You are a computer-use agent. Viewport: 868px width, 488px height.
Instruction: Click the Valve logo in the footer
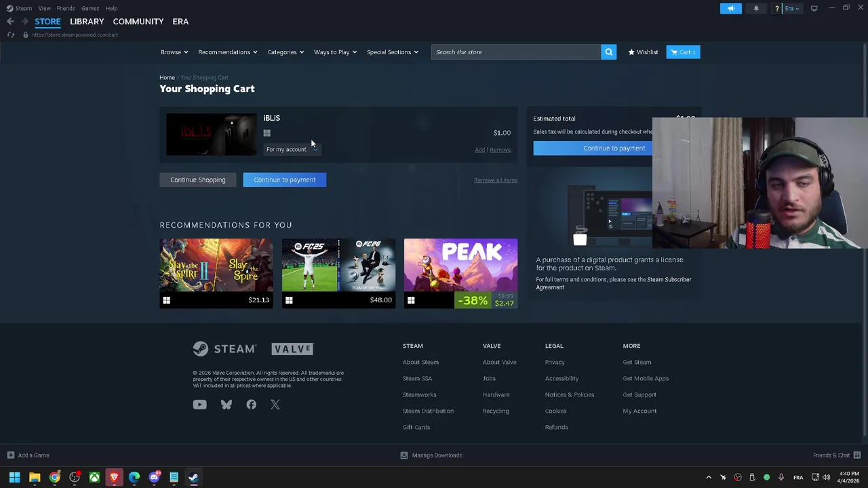point(292,349)
